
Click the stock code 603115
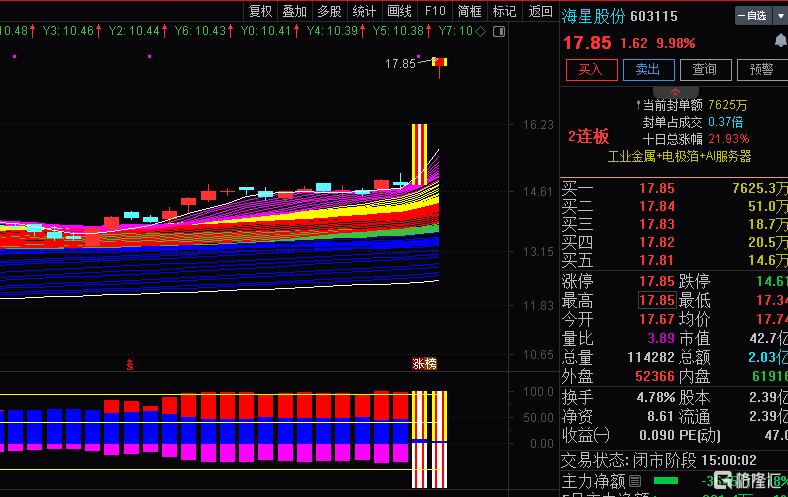pyautogui.click(x=653, y=17)
